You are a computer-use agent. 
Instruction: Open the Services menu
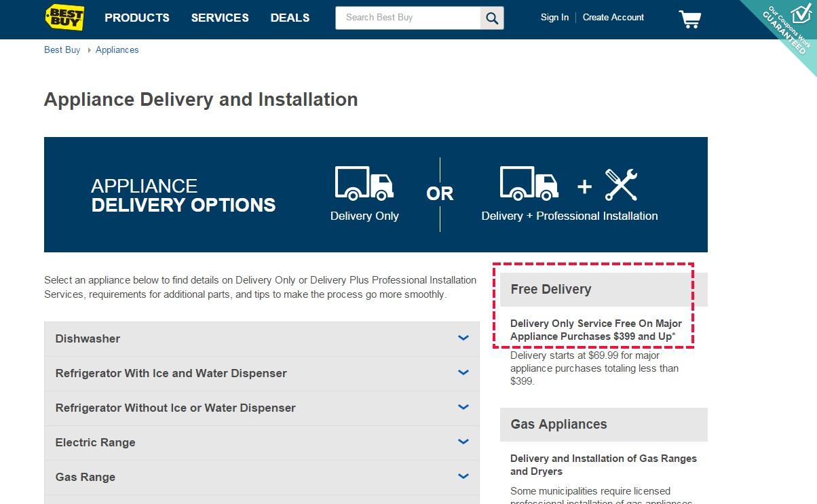coord(220,18)
